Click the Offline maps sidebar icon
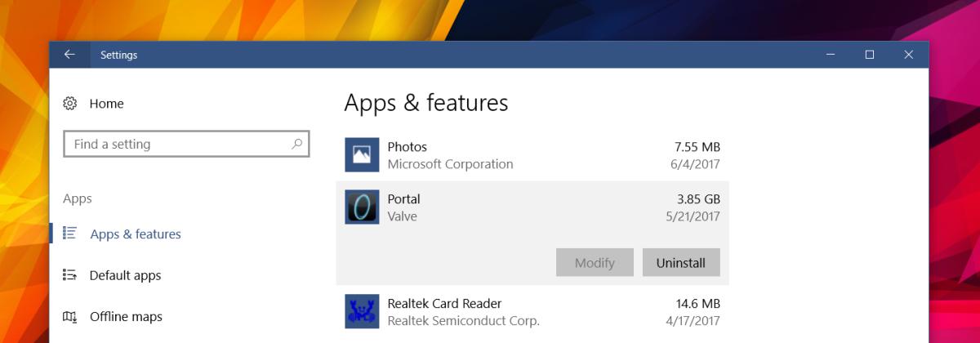 click(x=70, y=317)
